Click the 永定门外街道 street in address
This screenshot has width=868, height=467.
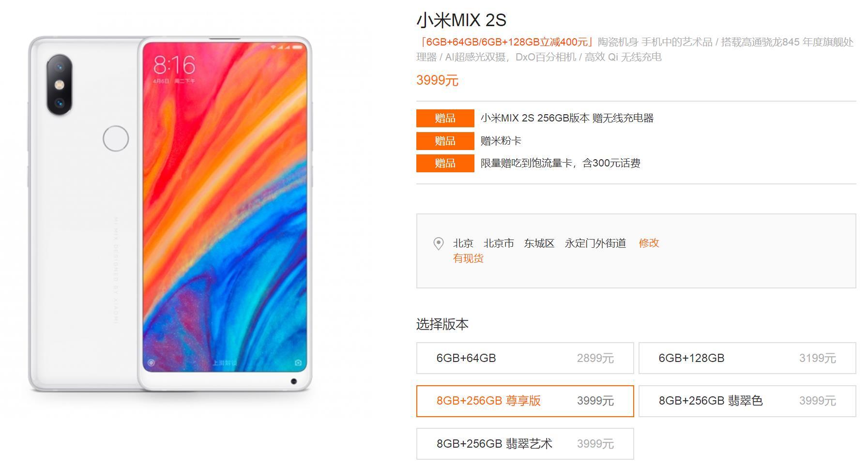[595, 243]
